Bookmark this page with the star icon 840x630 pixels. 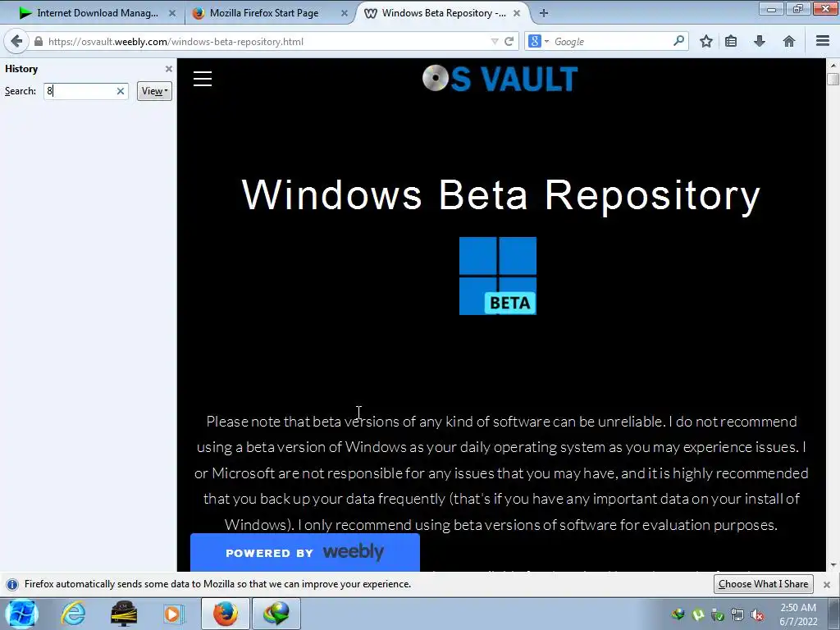point(706,41)
